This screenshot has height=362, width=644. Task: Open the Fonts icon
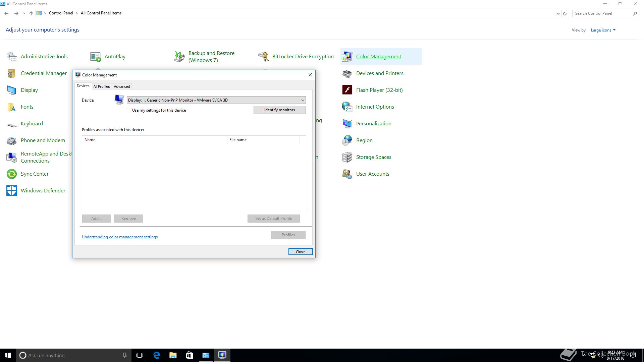(x=12, y=107)
